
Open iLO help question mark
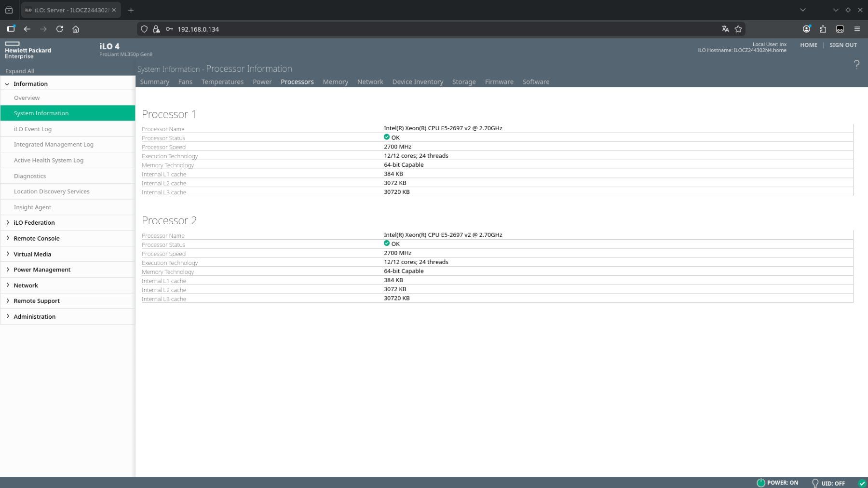pos(856,64)
